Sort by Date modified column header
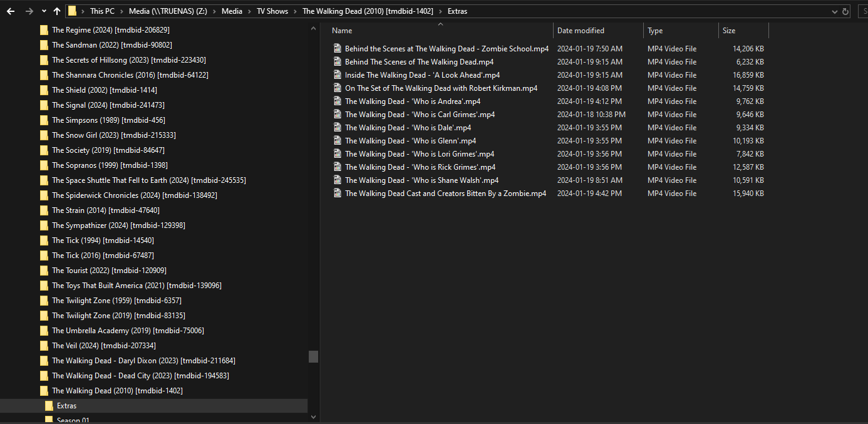The width and height of the screenshot is (868, 424). (x=581, y=31)
